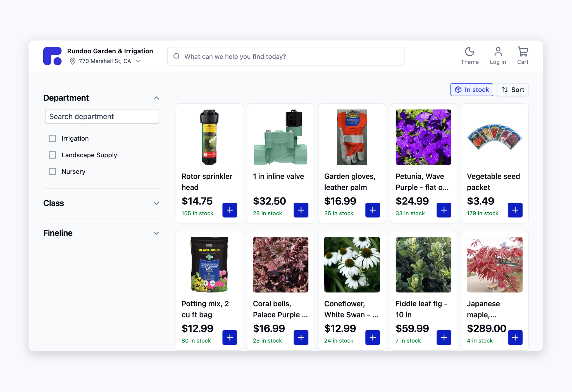Add Coneflower White Swan to cart

pyautogui.click(x=373, y=338)
